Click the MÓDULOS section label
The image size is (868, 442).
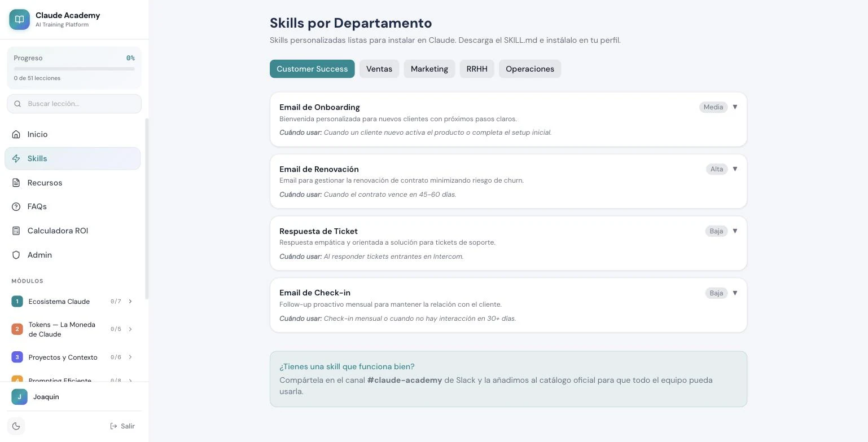(28, 281)
